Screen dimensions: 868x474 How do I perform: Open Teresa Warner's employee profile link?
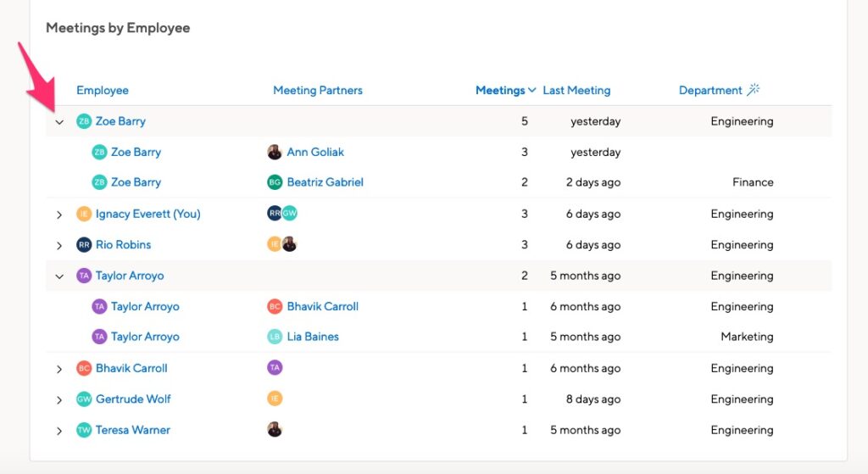(x=133, y=430)
